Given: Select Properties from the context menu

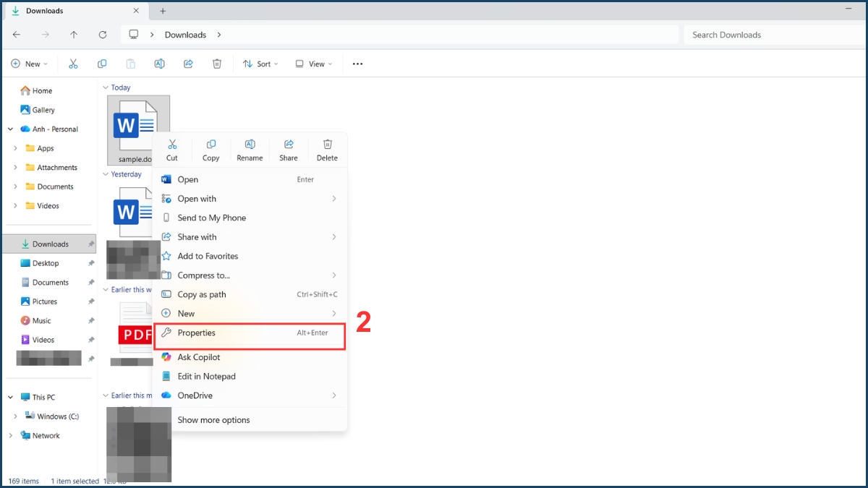Looking at the screenshot, I should click(x=197, y=333).
